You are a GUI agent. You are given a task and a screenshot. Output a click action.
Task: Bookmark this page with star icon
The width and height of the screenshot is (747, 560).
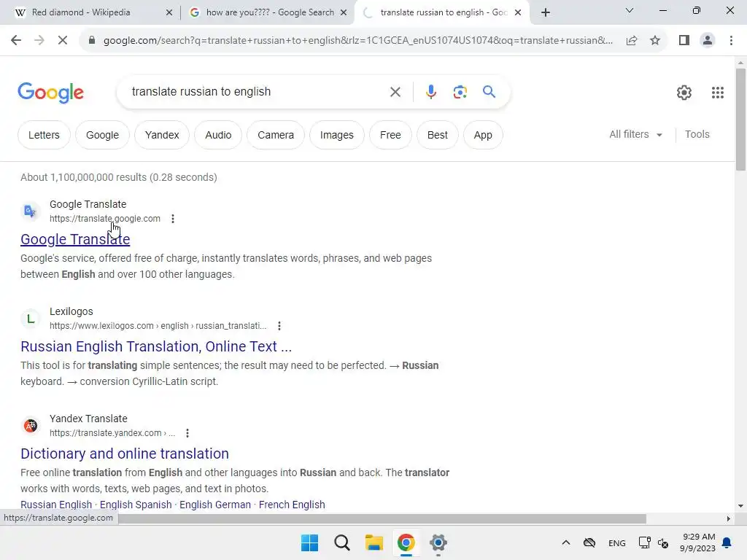[x=655, y=41]
